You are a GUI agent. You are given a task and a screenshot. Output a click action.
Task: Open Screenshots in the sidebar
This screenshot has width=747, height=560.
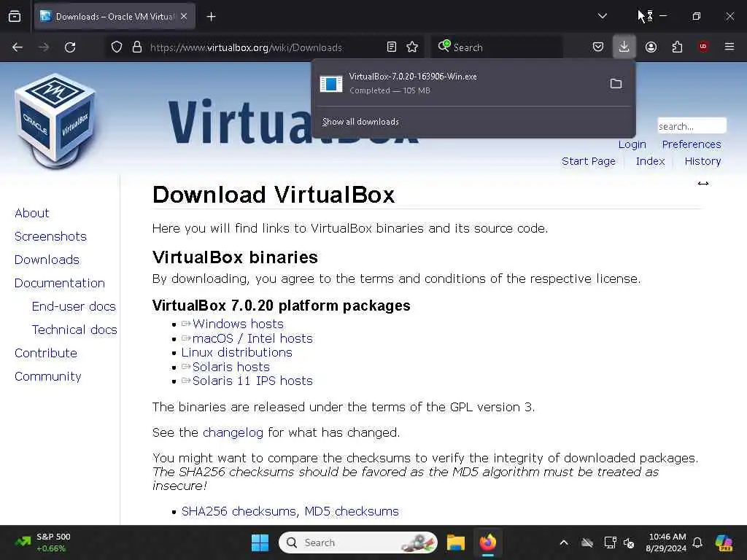coord(50,236)
